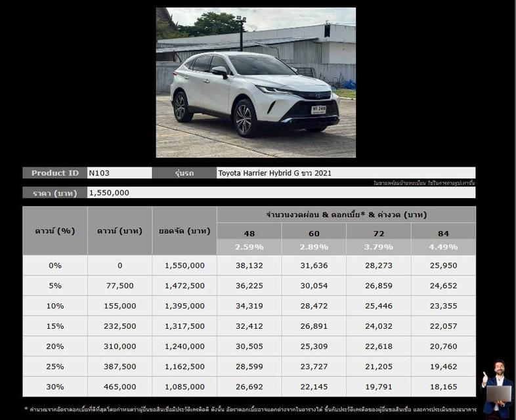Image resolution: width=516 pixels, height=420 pixels.
Task: Click monthly payment 22,618
Action: coord(378,346)
